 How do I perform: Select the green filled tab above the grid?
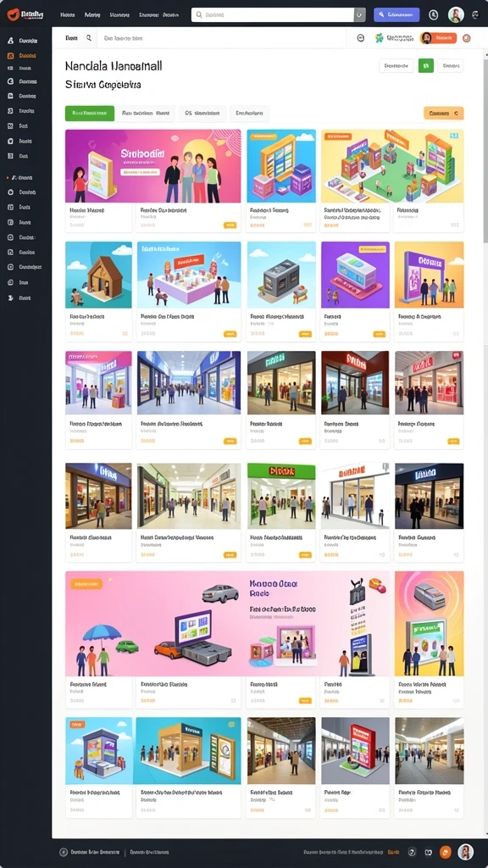90,114
